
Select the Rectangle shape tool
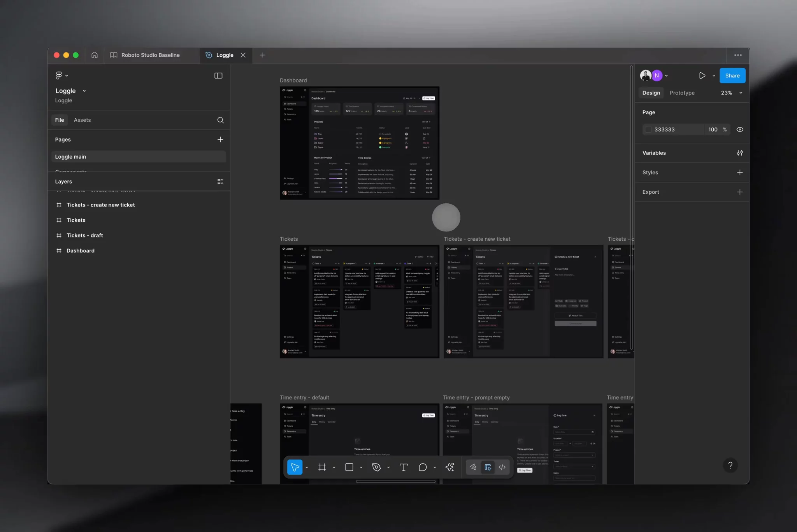pos(349,467)
